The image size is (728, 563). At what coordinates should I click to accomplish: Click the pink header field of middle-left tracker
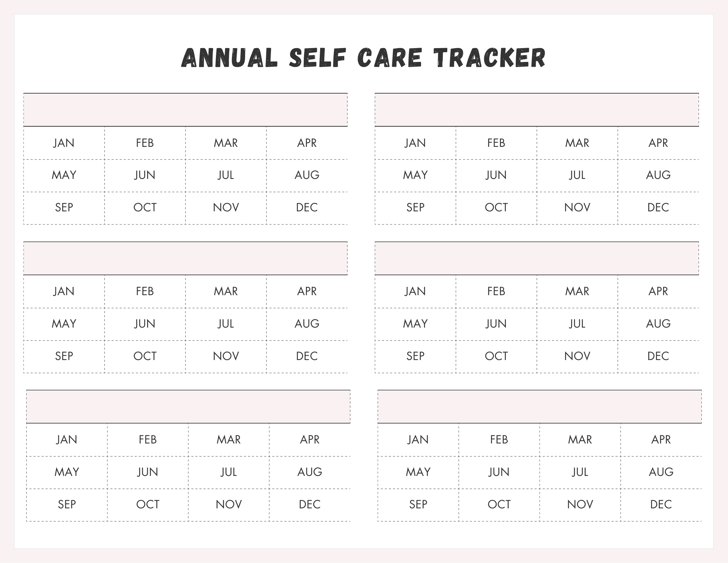(185, 258)
